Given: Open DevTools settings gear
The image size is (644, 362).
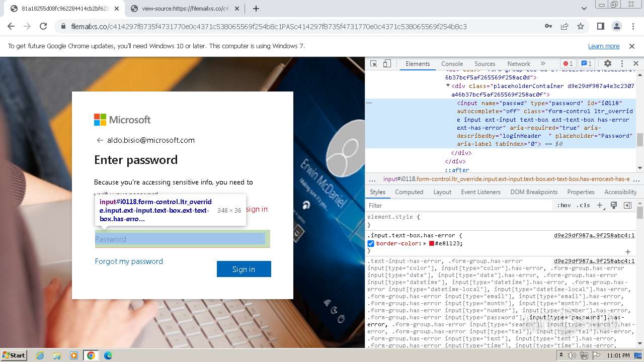Looking at the screenshot, I should pos(607,64).
